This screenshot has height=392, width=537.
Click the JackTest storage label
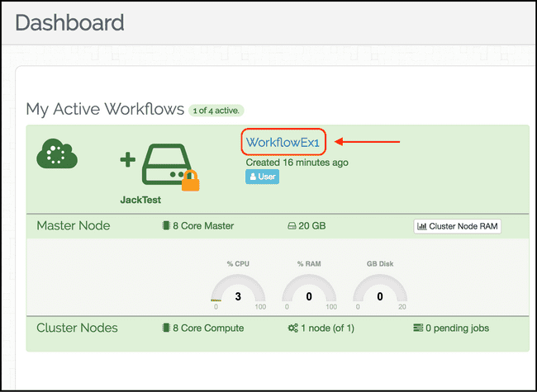[x=140, y=200]
